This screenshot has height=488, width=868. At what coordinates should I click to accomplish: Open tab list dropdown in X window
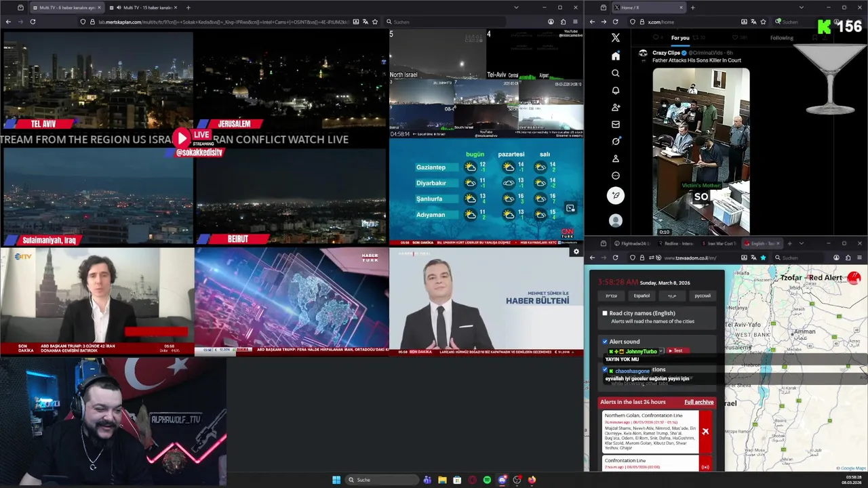point(801,7)
